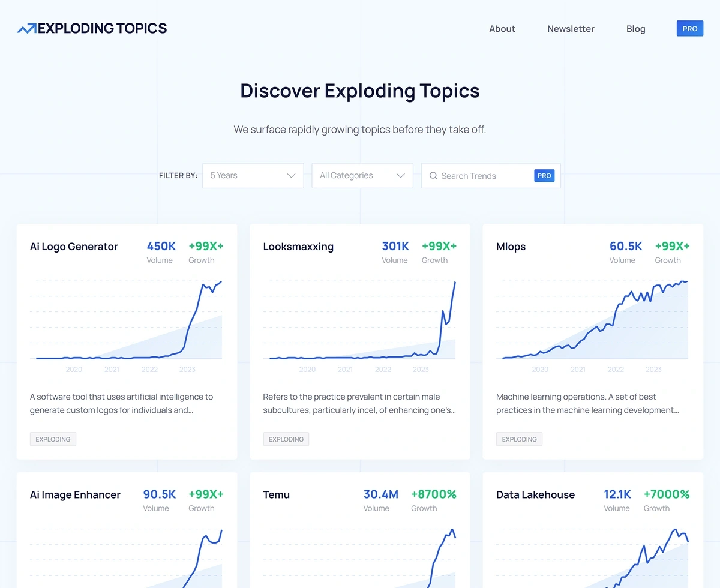The image size is (720, 588).
Task: Click the 60.5K volume value
Action: pos(626,246)
